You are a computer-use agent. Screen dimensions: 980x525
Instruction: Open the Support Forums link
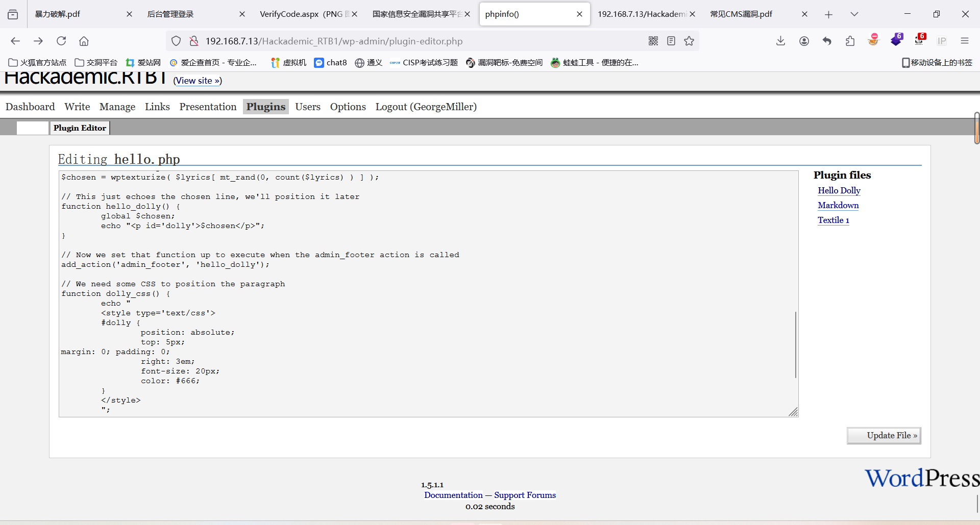click(x=525, y=495)
